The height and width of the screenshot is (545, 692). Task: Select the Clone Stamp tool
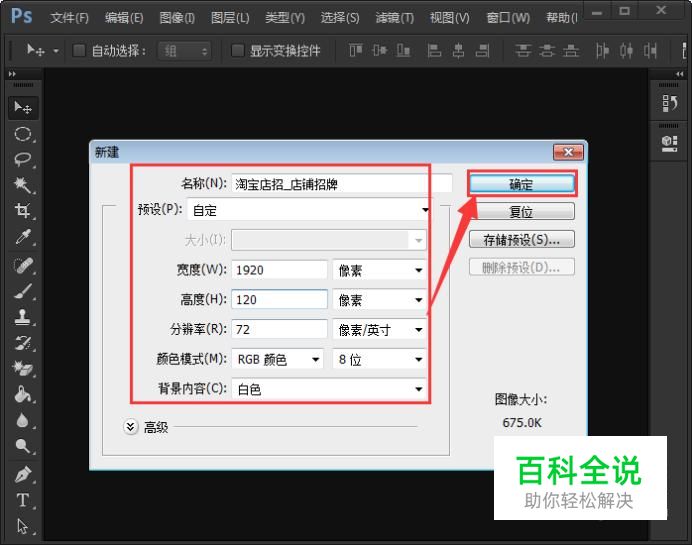pos(23,317)
